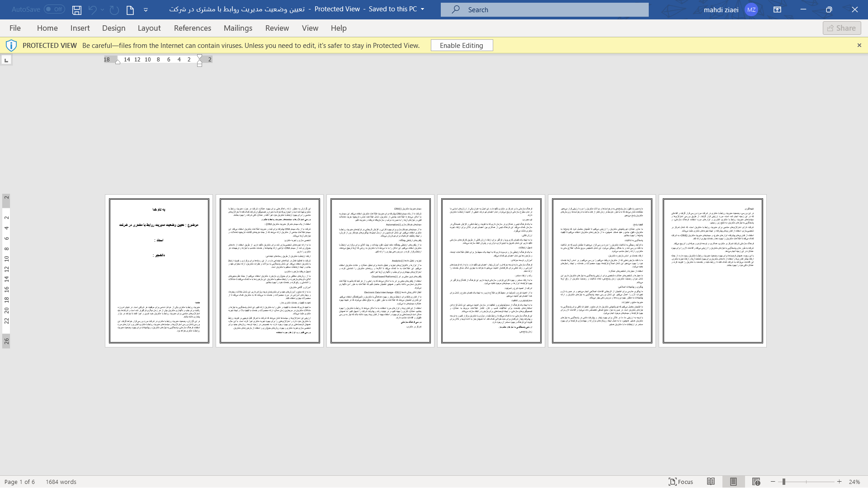Click the MZ account avatar
The height and width of the screenshot is (488, 868).
[751, 9]
